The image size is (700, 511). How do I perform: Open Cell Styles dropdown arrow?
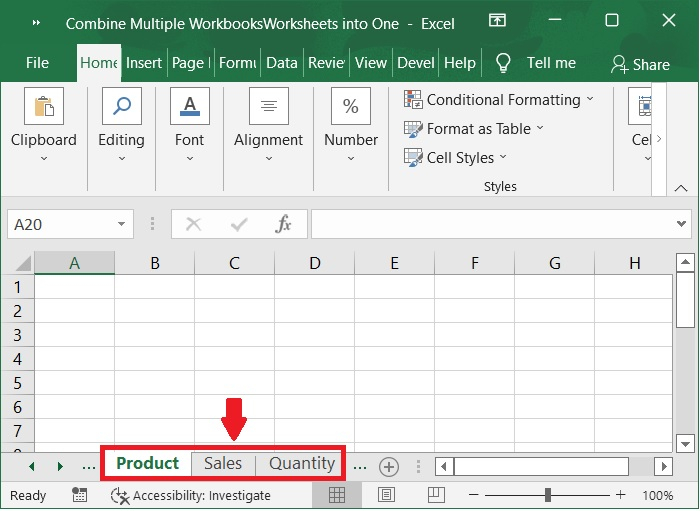[503, 157]
